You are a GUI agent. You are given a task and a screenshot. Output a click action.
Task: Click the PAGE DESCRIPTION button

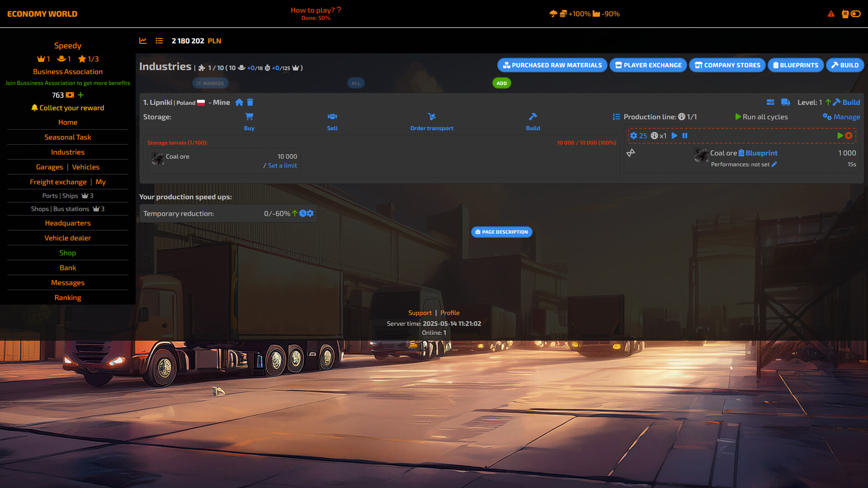(501, 232)
